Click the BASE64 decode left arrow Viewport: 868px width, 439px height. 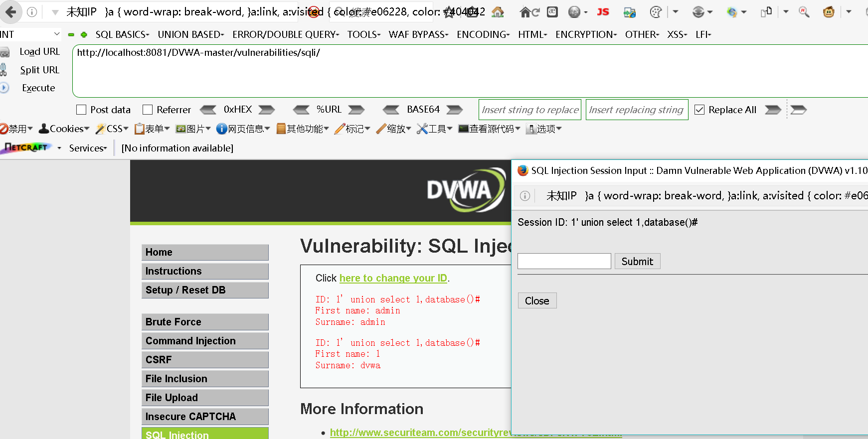pos(391,110)
